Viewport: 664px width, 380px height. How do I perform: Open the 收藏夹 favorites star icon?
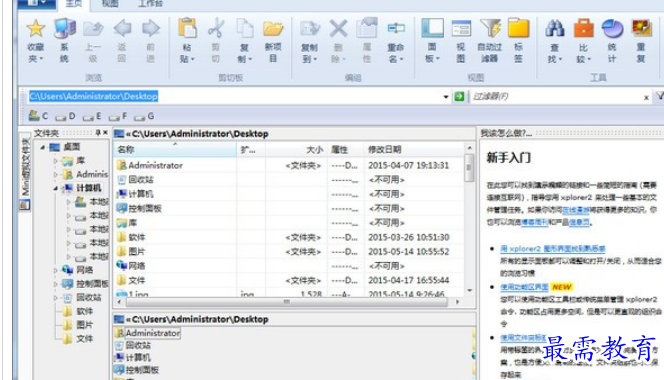click(36, 29)
